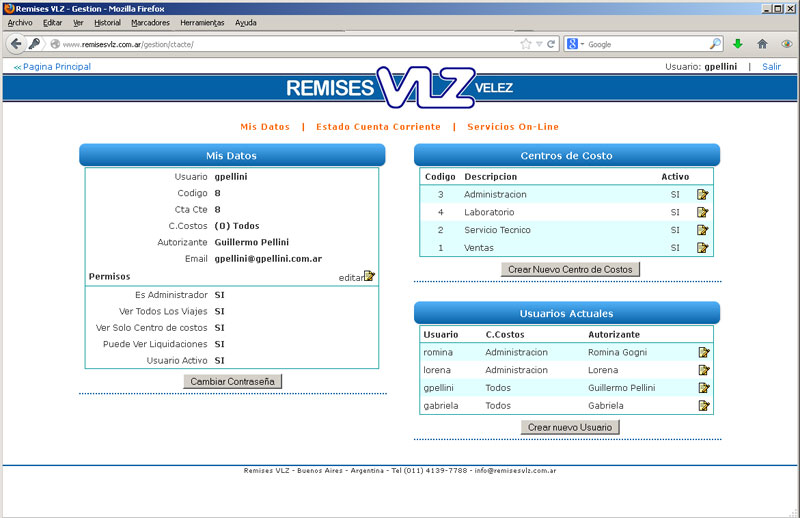The image size is (800, 518).
Task: Edit user gabriela
Action: click(x=704, y=406)
